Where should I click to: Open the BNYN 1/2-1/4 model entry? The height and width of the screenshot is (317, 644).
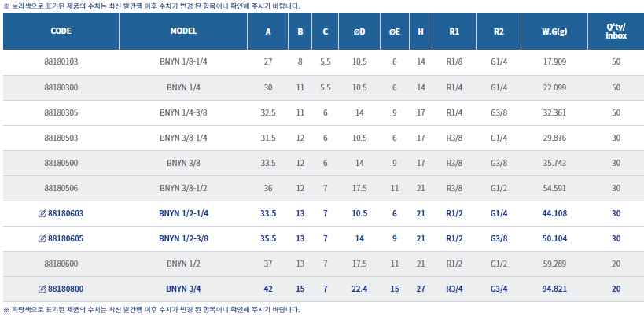click(183, 213)
